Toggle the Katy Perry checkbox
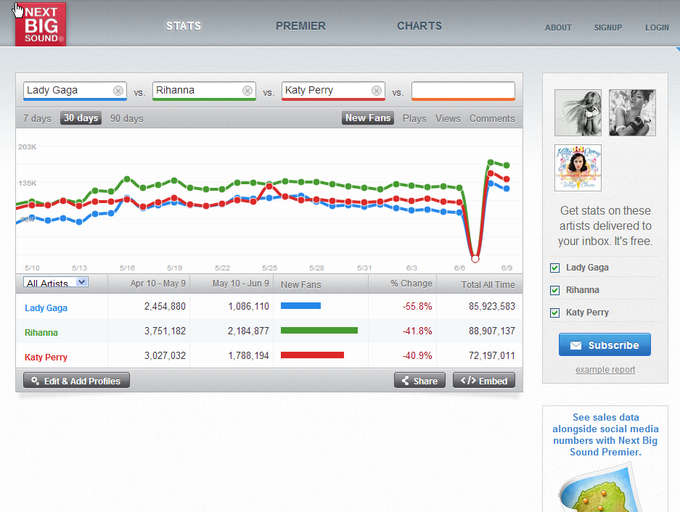Viewport: 680px width, 512px height. [555, 313]
